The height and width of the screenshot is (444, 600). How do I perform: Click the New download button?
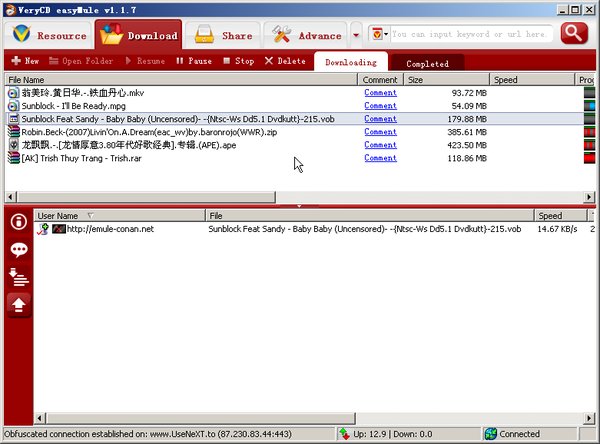(25, 61)
